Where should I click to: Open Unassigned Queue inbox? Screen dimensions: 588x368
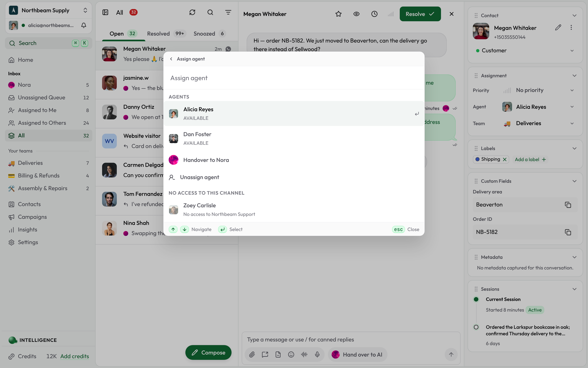(49, 98)
